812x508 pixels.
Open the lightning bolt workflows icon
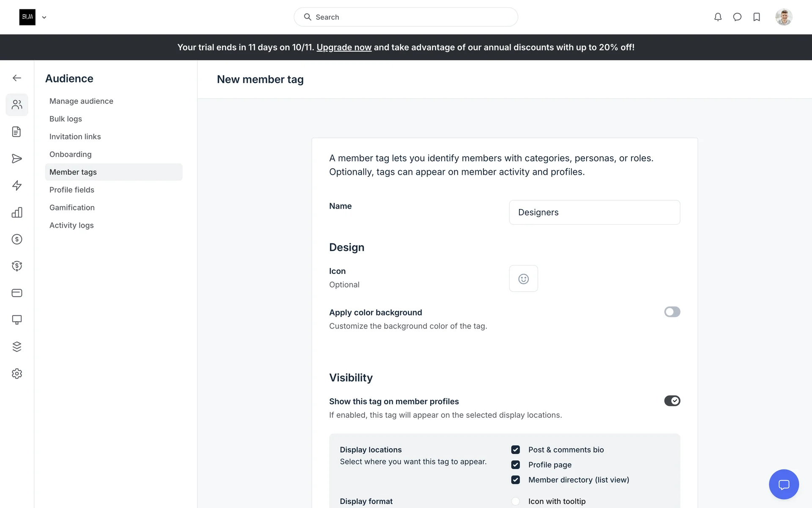coord(17,185)
